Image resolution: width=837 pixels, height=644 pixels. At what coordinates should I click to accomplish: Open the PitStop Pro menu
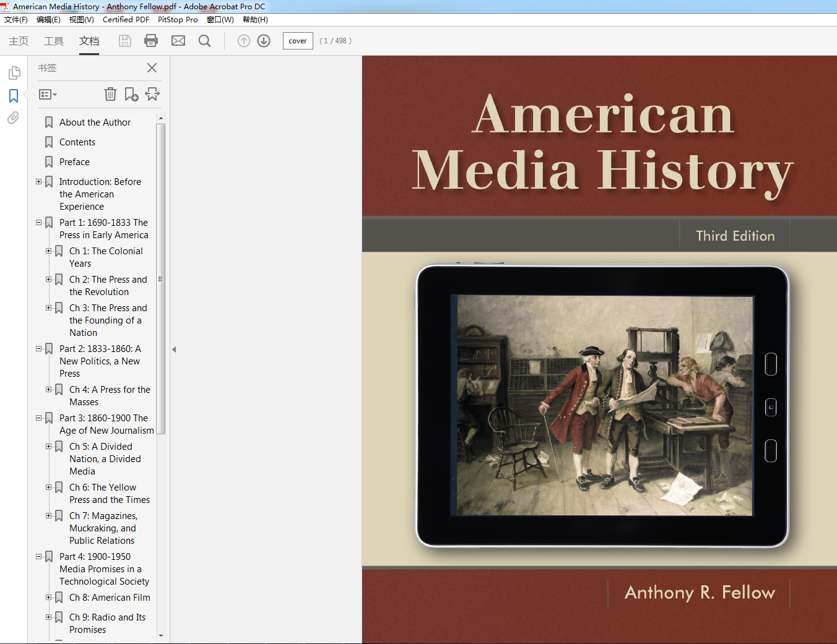point(178,20)
